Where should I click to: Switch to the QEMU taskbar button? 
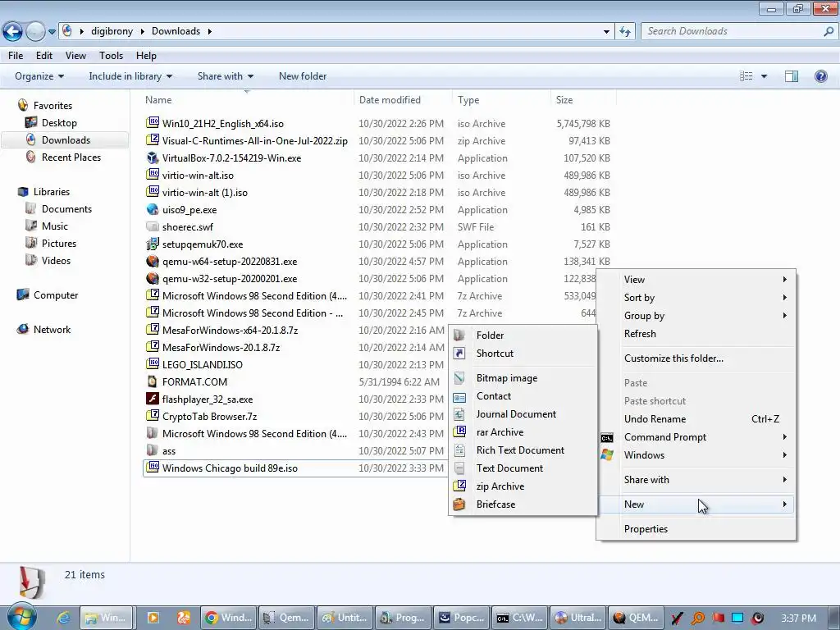click(x=636, y=618)
